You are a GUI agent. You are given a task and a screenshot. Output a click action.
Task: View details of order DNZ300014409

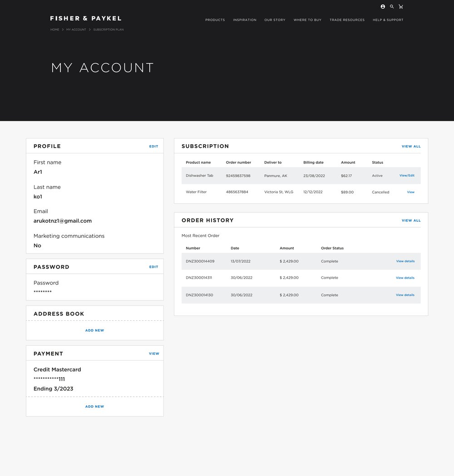[405, 261]
